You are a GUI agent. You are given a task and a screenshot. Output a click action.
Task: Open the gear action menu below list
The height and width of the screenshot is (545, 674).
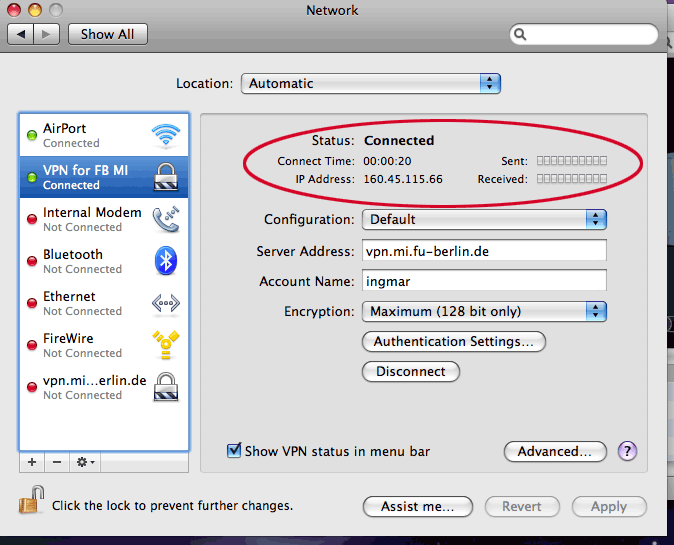(x=85, y=463)
